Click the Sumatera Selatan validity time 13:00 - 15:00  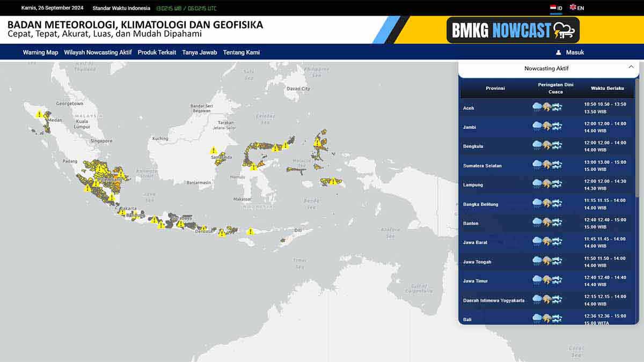coord(605,166)
